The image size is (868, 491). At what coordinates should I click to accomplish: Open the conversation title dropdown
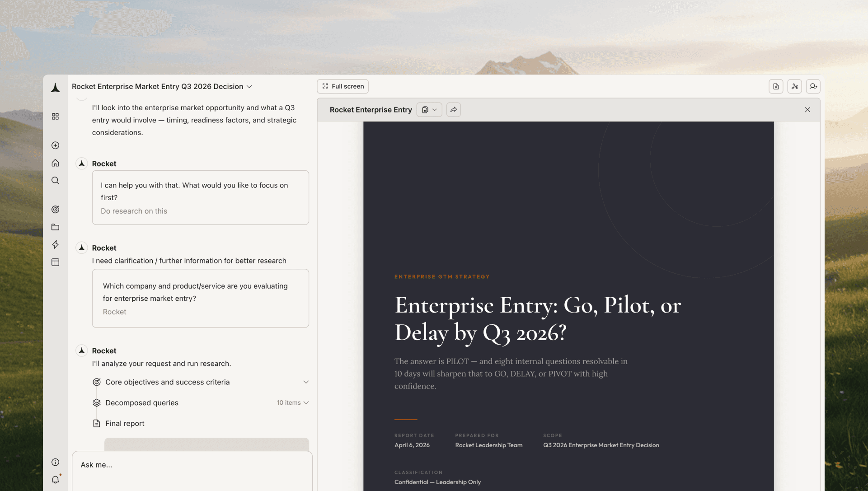(249, 87)
